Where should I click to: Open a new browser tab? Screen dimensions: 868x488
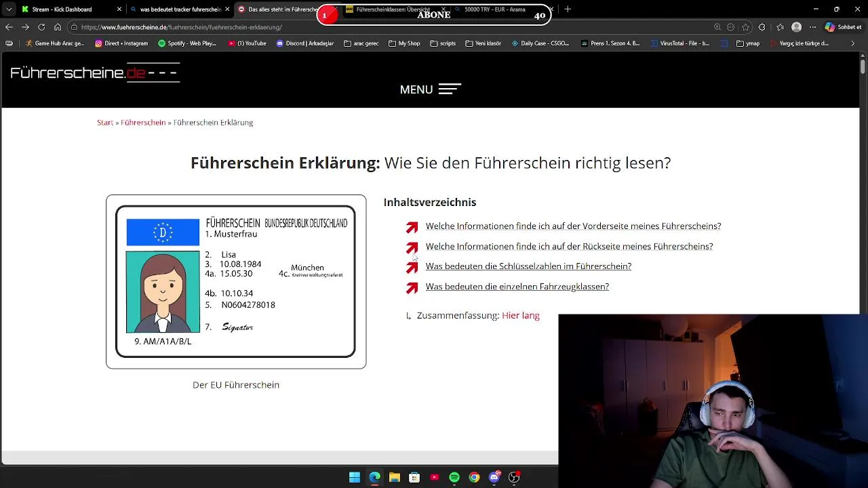click(x=568, y=9)
